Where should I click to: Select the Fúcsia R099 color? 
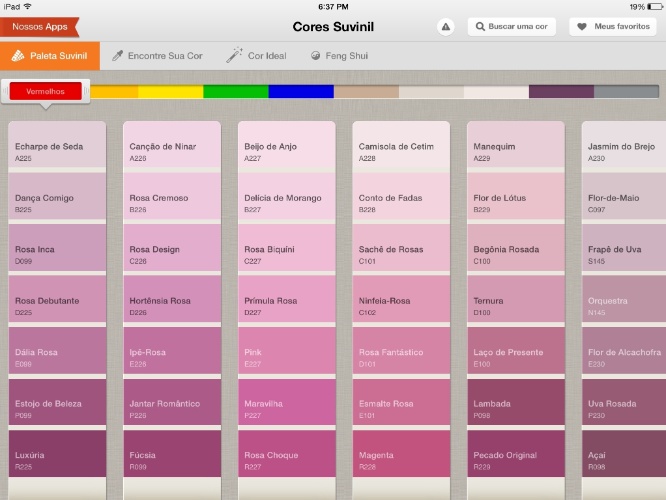172,453
